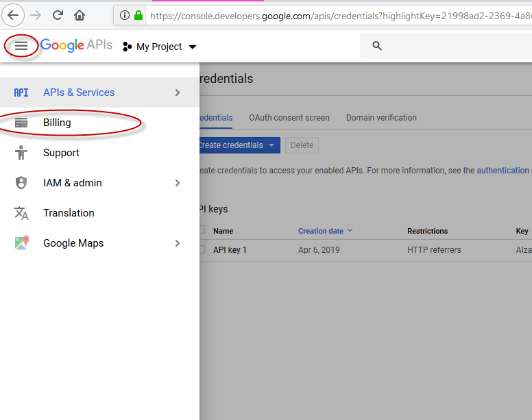532x420 pixels.
Task: Toggle sort arrow next to Creation date
Action: [350, 230]
